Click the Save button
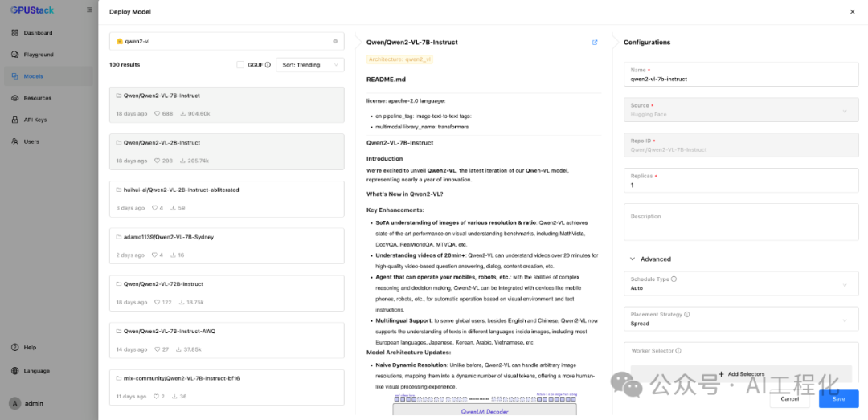Viewport: 868px width, 420px height. pyautogui.click(x=838, y=398)
